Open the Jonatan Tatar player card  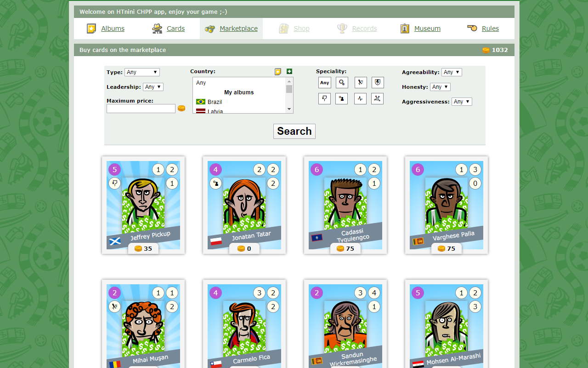tap(244, 205)
